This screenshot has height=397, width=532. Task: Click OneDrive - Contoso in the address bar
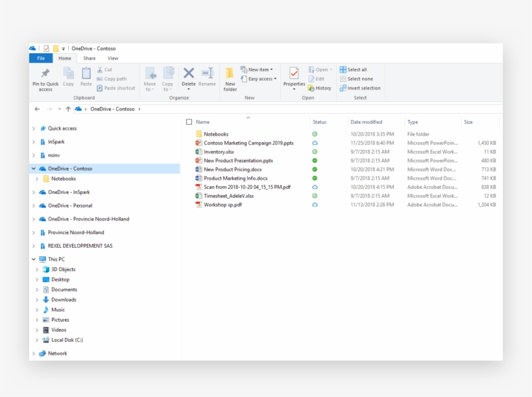112,109
